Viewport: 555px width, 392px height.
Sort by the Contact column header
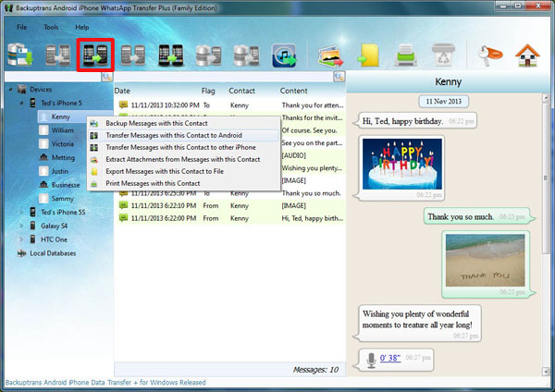241,91
